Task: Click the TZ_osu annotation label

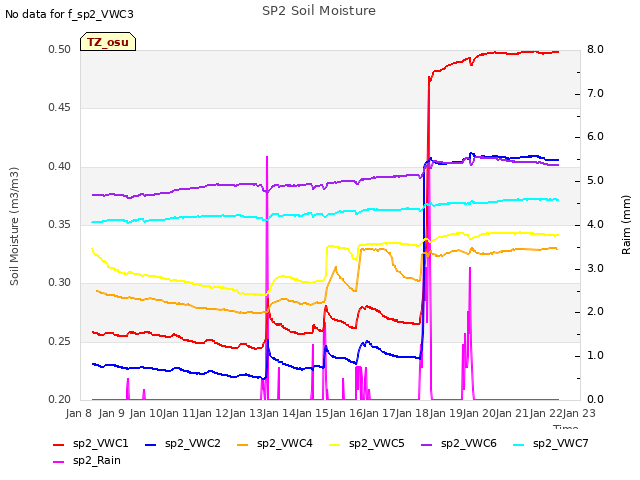Action: tap(108, 42)
